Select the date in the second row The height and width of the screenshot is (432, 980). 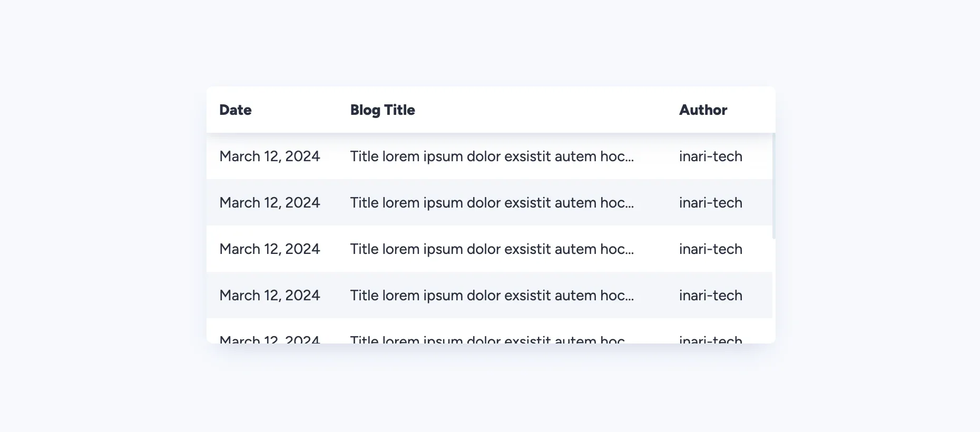[270, 203]
